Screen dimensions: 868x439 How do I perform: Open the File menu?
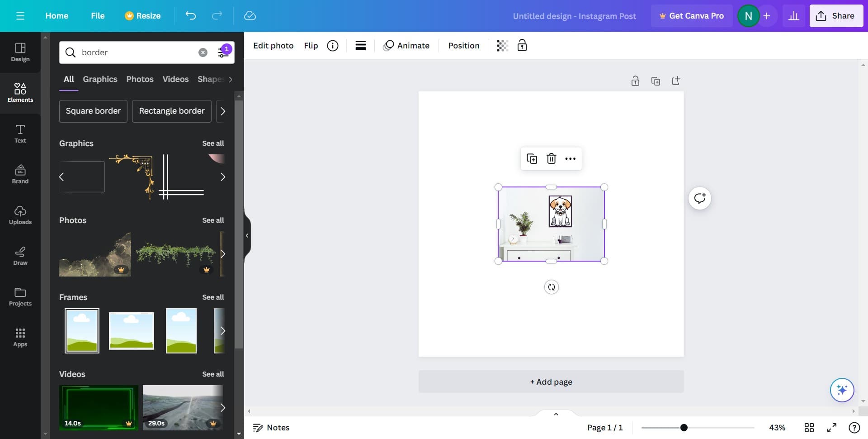point(98,15)
